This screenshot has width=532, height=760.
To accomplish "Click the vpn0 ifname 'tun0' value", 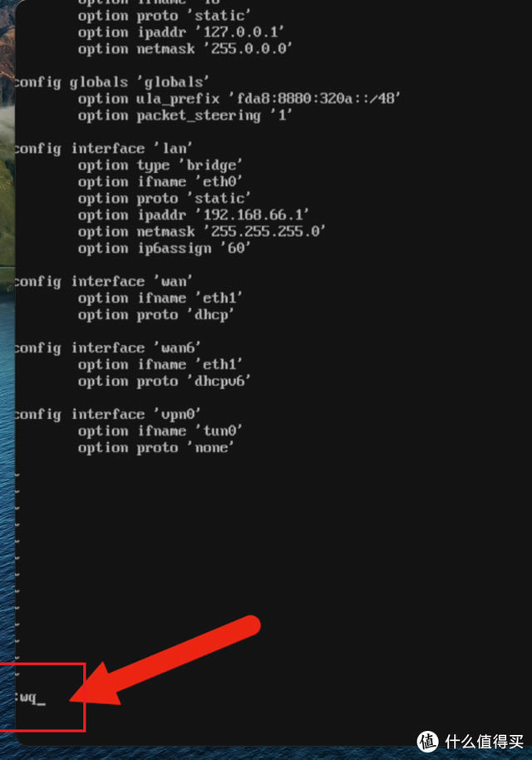I will [219, 431].
